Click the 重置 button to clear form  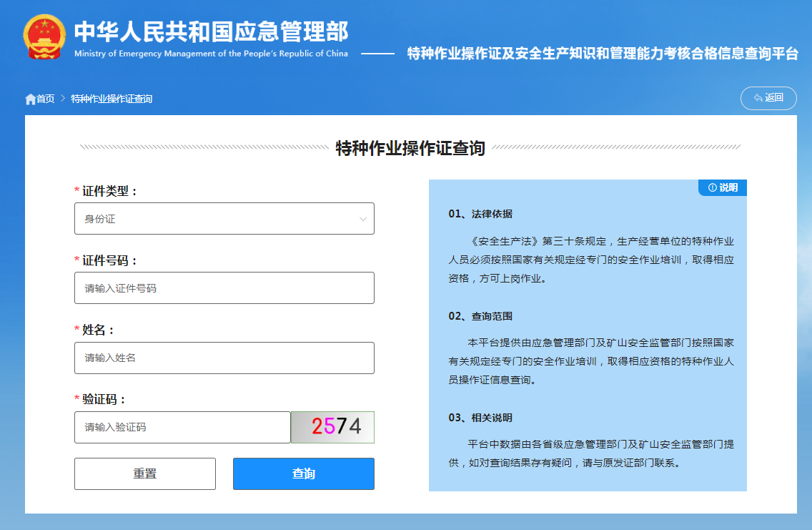pos(145,473)
